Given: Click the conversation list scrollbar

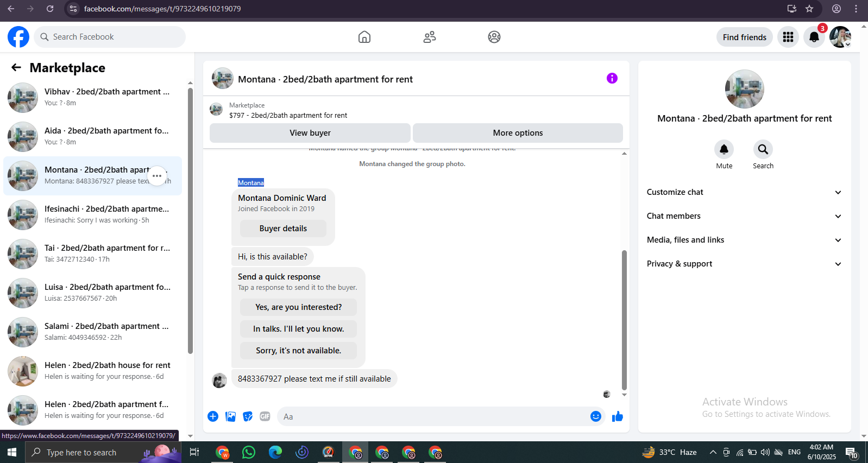Looking at the screenshot, I should point(190,220).
